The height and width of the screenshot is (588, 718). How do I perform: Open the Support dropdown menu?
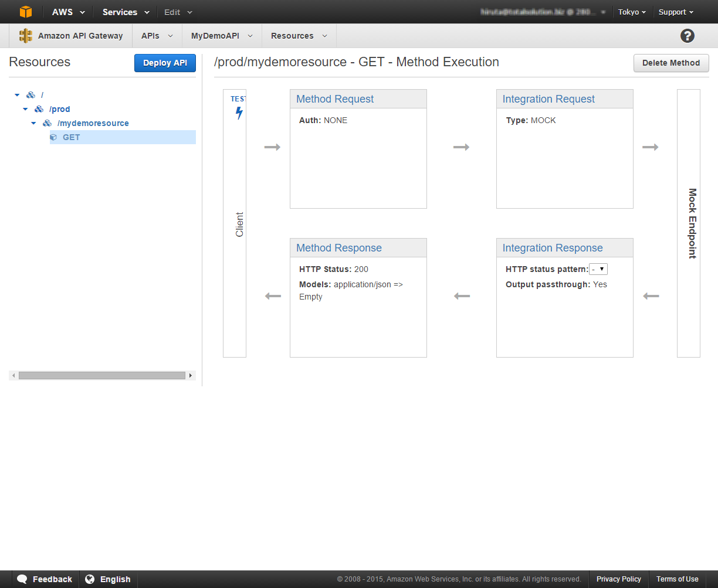676,12
